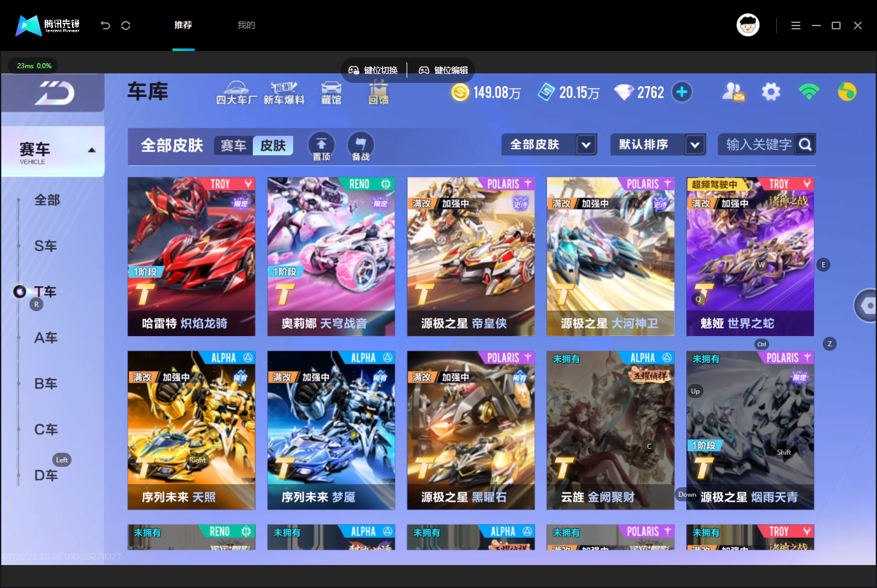Select the 哈雷特 炽焰龙骑 car card
The height and width of the screenshot is (588, 877).
tap(191, 256)
